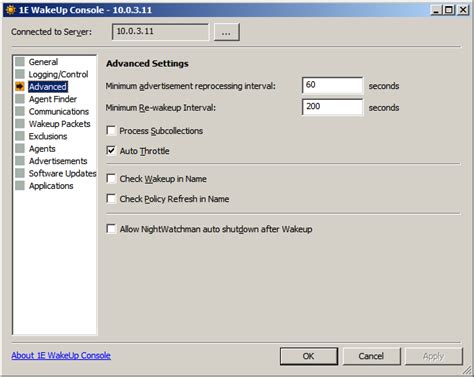Image resolution: width=474 pixels, height=377 pixels.
Task: Uncheck Auto Throttle
Action: point(111,151)
